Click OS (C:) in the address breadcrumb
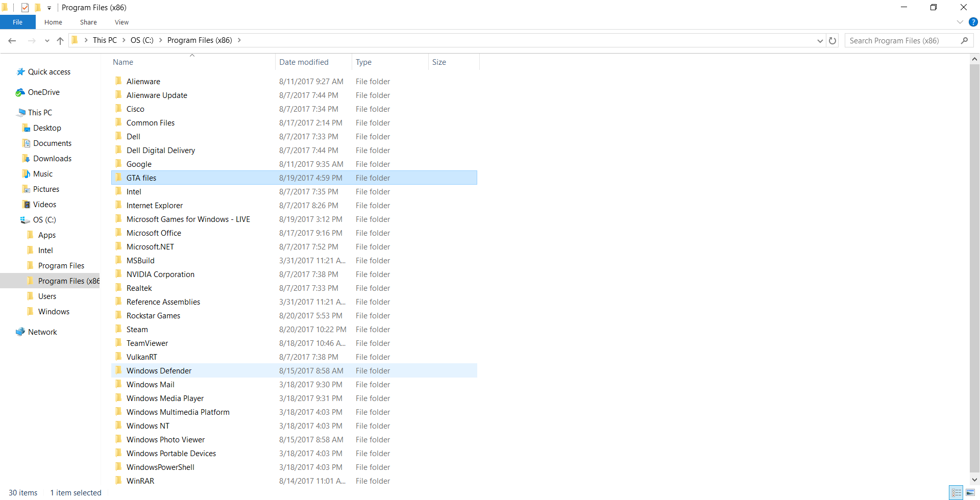 pyautogui.click(x=142, y=40)
